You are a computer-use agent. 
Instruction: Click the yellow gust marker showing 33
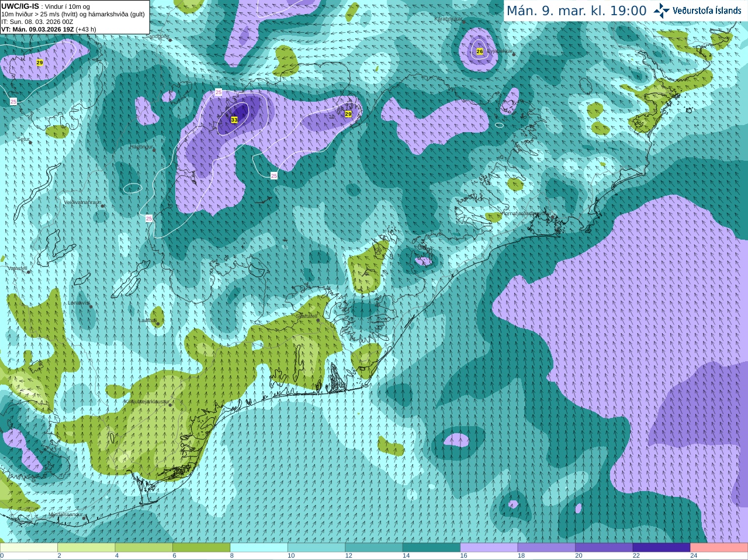[234, 120]
